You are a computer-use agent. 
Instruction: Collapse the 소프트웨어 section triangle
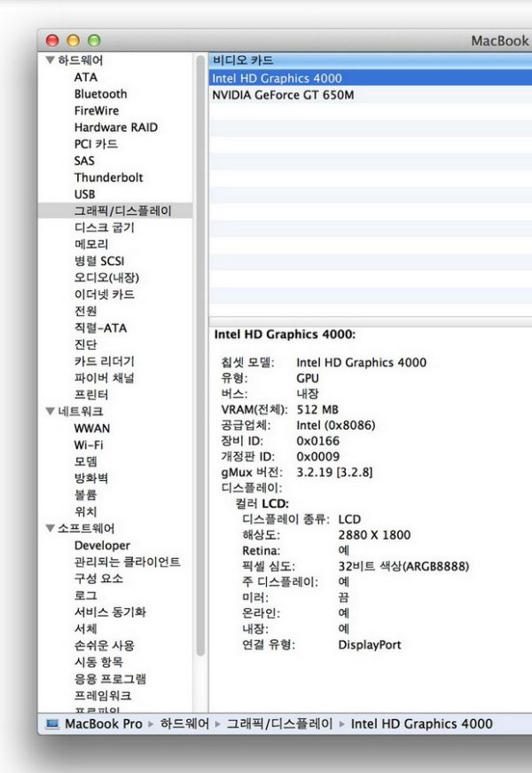point(50,528)
